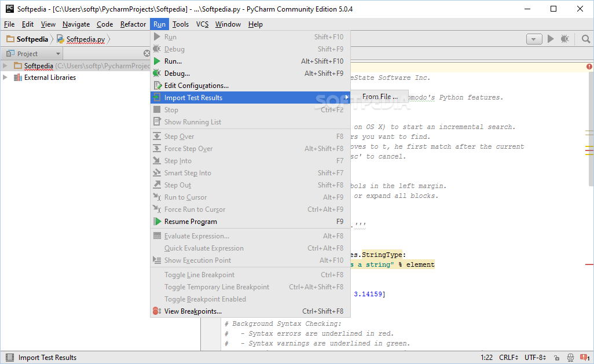
Task: Click red error stripe mark in gutter
Action: point(589,264)
